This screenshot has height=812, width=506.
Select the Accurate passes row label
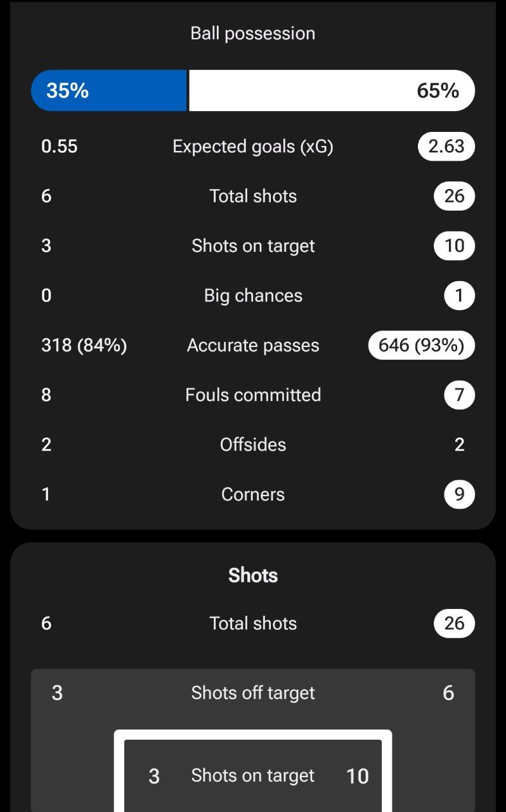253,345
